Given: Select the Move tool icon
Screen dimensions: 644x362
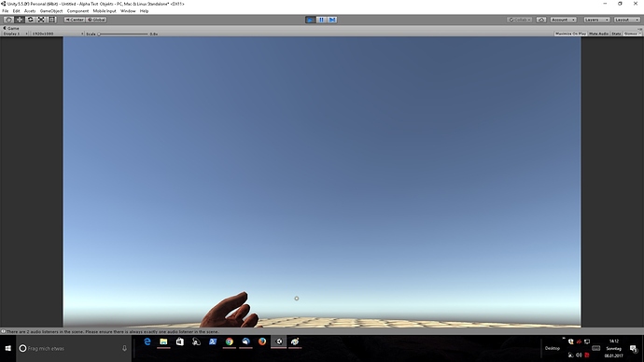Looking at the screenshot, I should point(20,20).
